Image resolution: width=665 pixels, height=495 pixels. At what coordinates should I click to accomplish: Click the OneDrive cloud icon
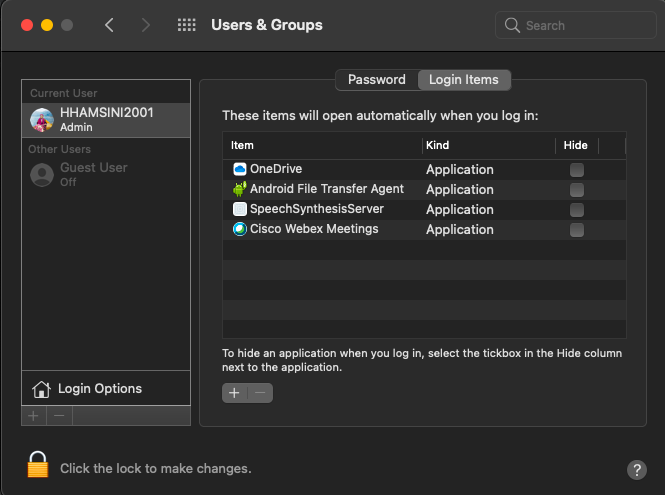pos(239,169)
